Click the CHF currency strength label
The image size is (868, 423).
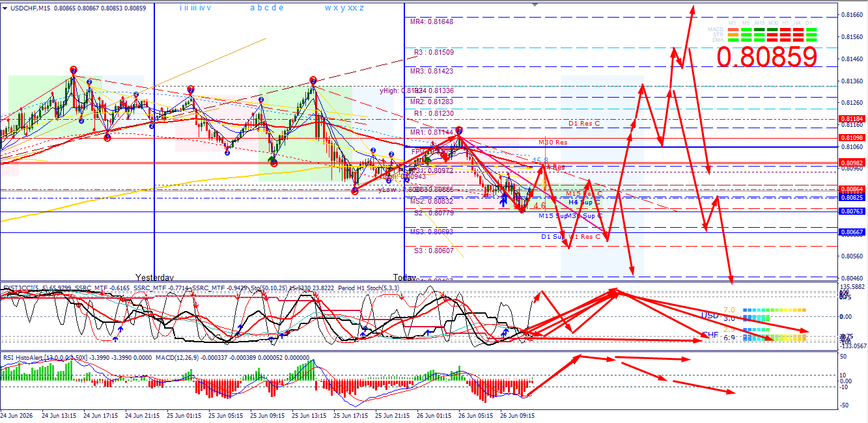click(x=710, y=334)
